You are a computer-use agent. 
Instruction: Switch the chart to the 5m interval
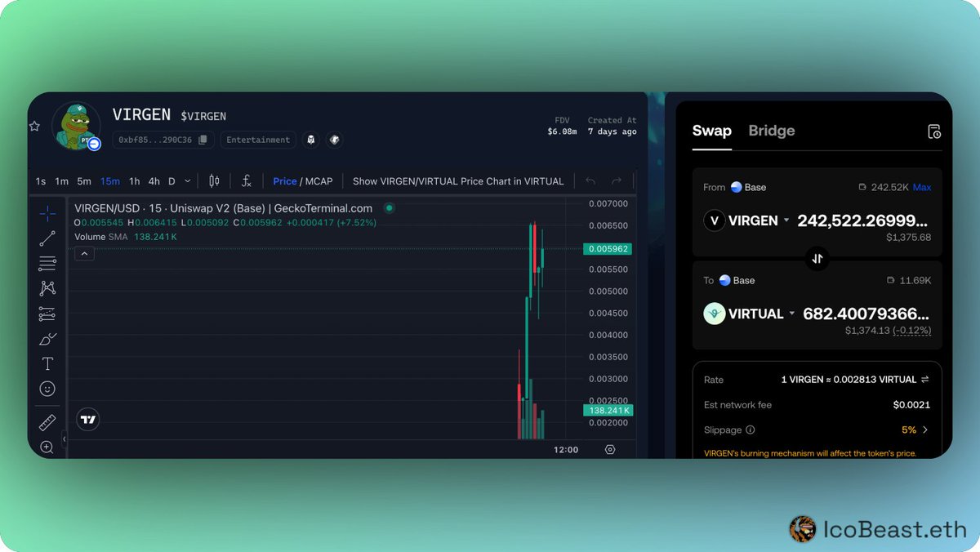tap(84, 181)
